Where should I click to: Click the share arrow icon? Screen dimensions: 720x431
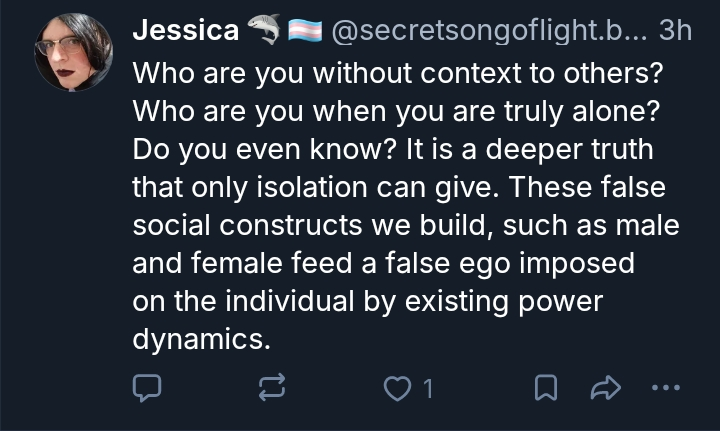click(x=605, y=388)
